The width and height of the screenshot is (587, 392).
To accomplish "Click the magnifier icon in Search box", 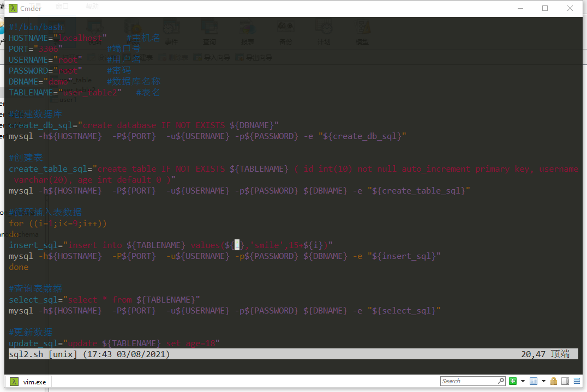I will click(x=501, y=381).
